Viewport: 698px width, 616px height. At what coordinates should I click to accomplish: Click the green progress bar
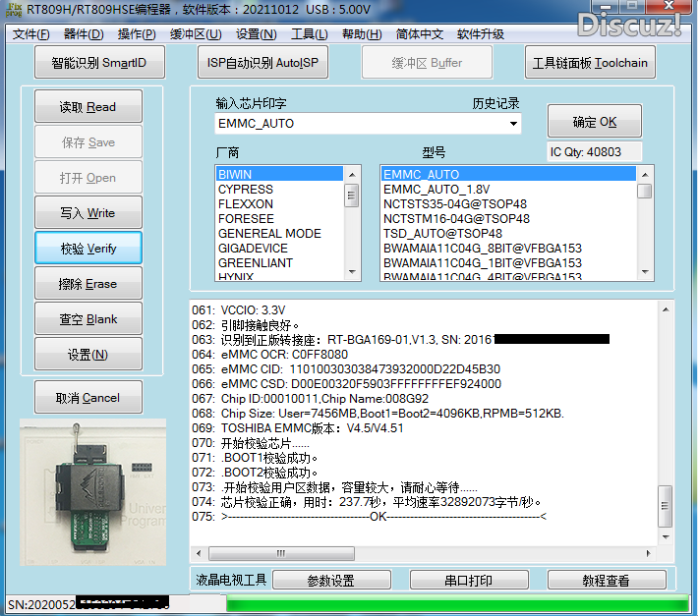pyautogui.click(x=458, y=605)
